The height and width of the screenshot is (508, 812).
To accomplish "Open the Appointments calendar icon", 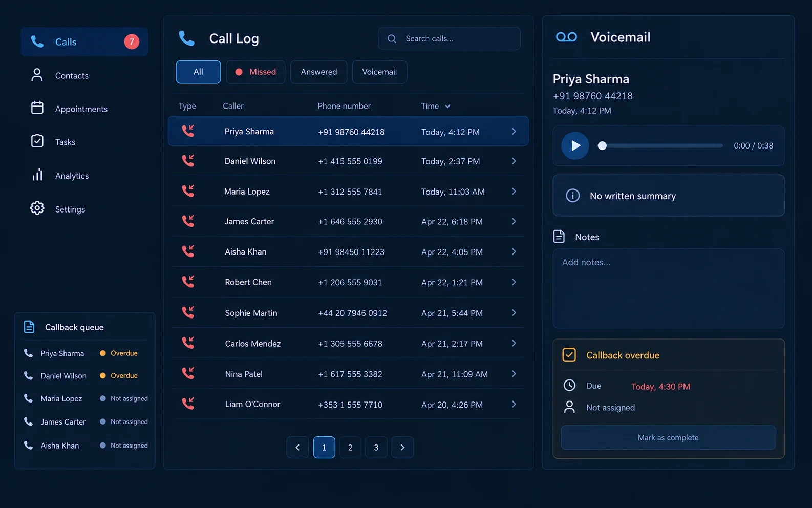I will pyautogui.click(x=37, y=108).
